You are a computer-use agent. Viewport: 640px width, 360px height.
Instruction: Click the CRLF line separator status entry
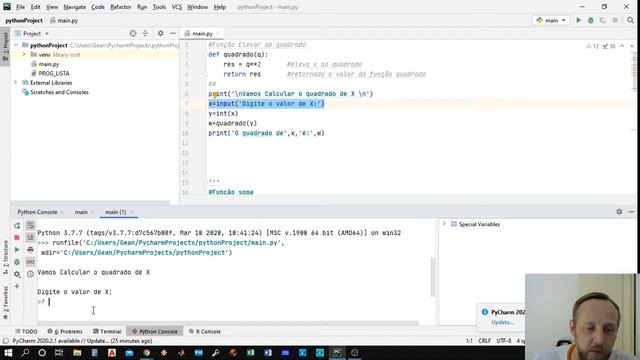click(x=484, y=340)
